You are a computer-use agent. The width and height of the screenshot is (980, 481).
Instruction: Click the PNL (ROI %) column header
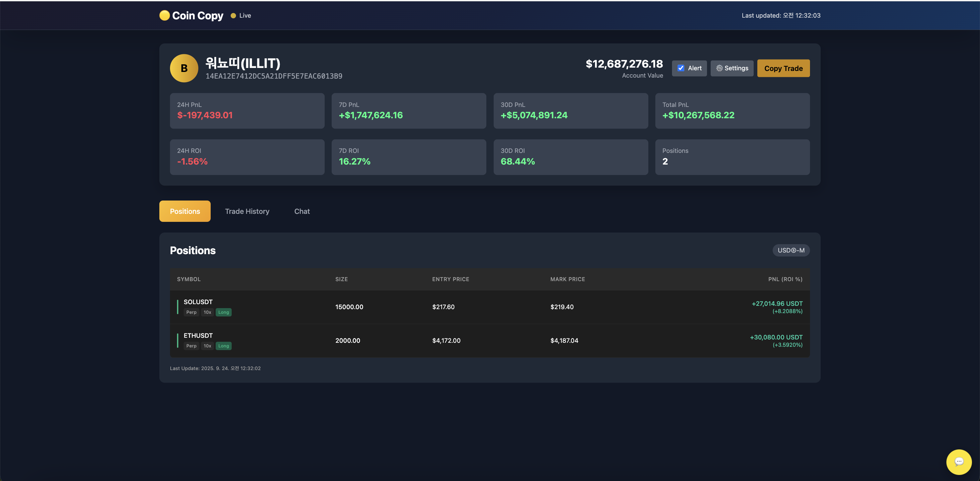pyautogui.click(x=785, y=279)
